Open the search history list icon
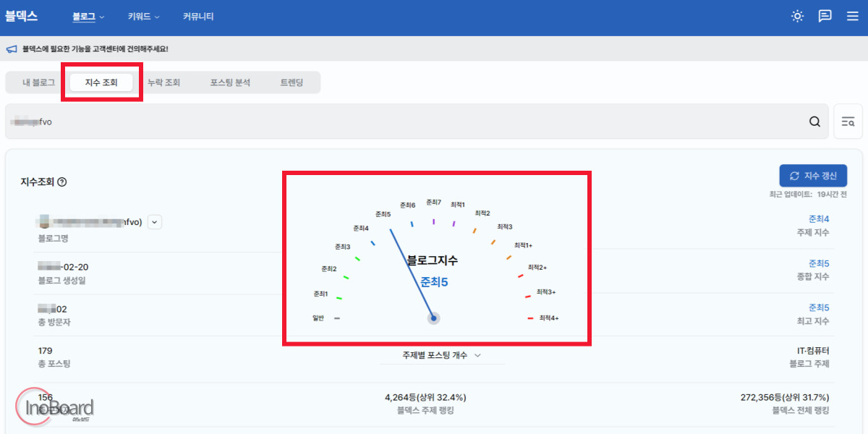The width and height of the screenshot is (868, 434). point(848,122)
